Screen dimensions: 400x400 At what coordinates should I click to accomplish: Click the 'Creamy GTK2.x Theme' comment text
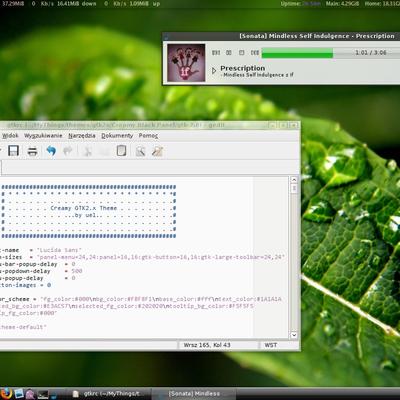[84, 208]
